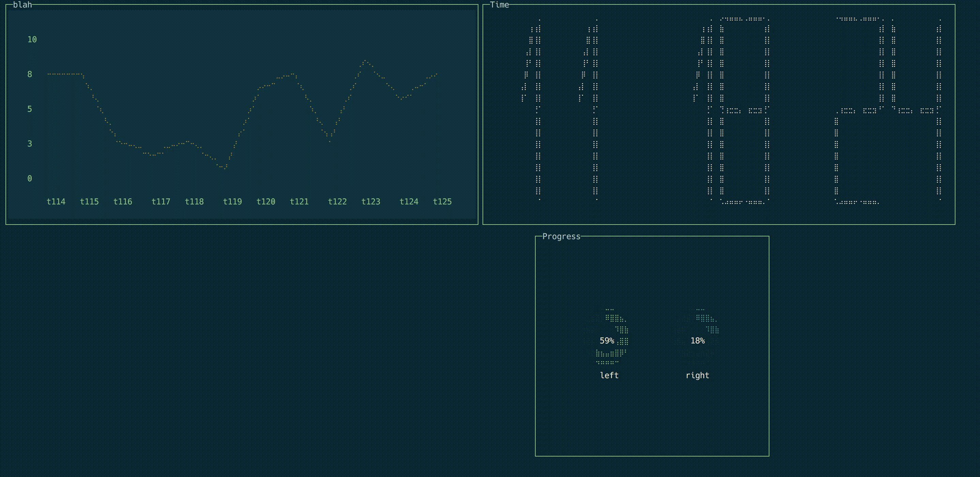Click the y-axis value 5

click(30, 109)
